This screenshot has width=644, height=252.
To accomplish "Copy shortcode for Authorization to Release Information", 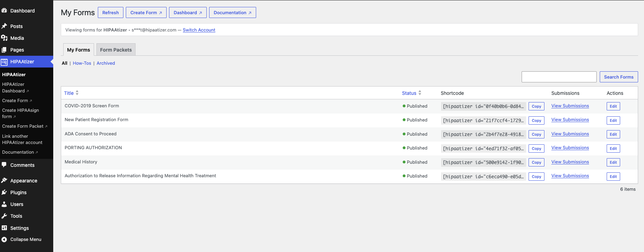I will click(x=536, y=177).
